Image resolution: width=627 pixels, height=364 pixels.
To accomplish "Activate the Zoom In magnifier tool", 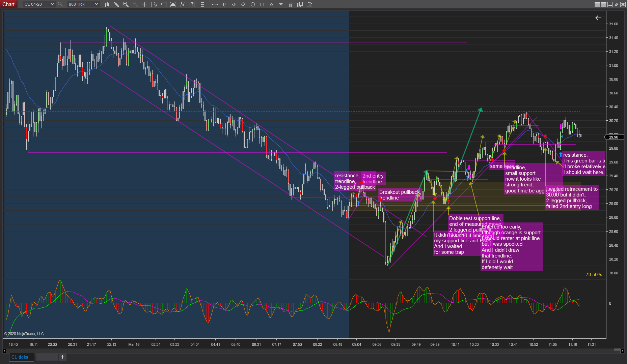I will (x=126, y=4).
